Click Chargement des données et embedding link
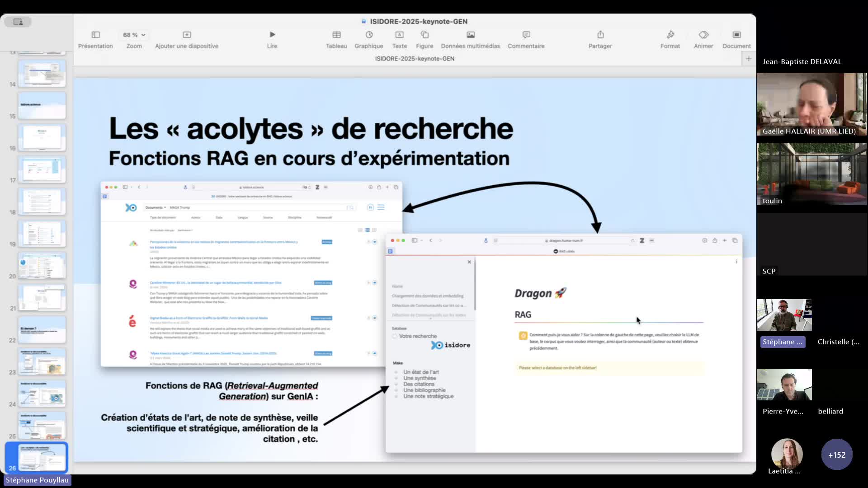This screenshot has width=868, height=488. click(x=428, y=296)
